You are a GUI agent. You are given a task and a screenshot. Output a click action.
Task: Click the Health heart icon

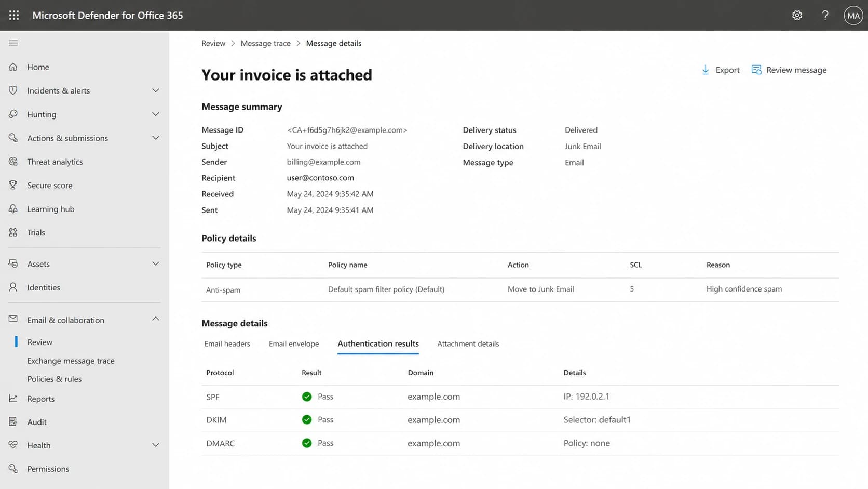click(13, 445)
